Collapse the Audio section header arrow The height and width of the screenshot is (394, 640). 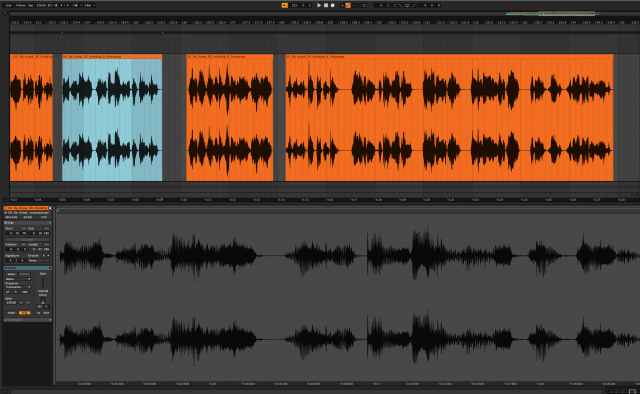pyautogui.click(x=50, y=268)
